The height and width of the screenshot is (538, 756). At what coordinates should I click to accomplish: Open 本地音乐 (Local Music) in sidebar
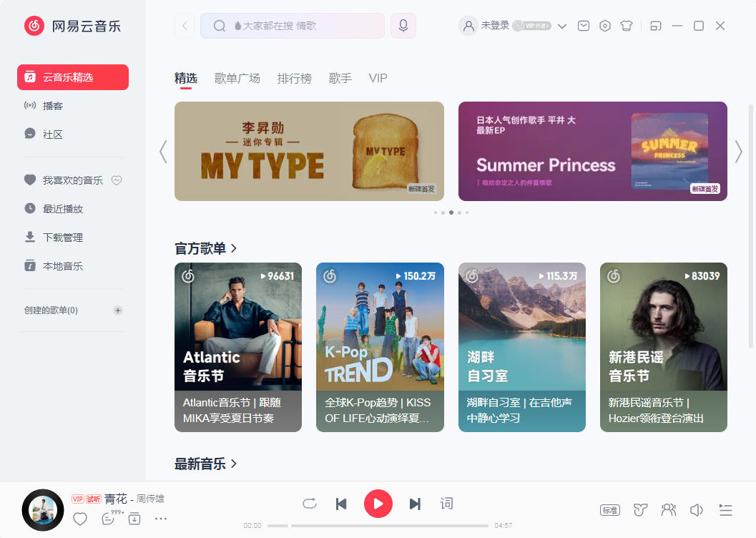[x=66, y=266]
